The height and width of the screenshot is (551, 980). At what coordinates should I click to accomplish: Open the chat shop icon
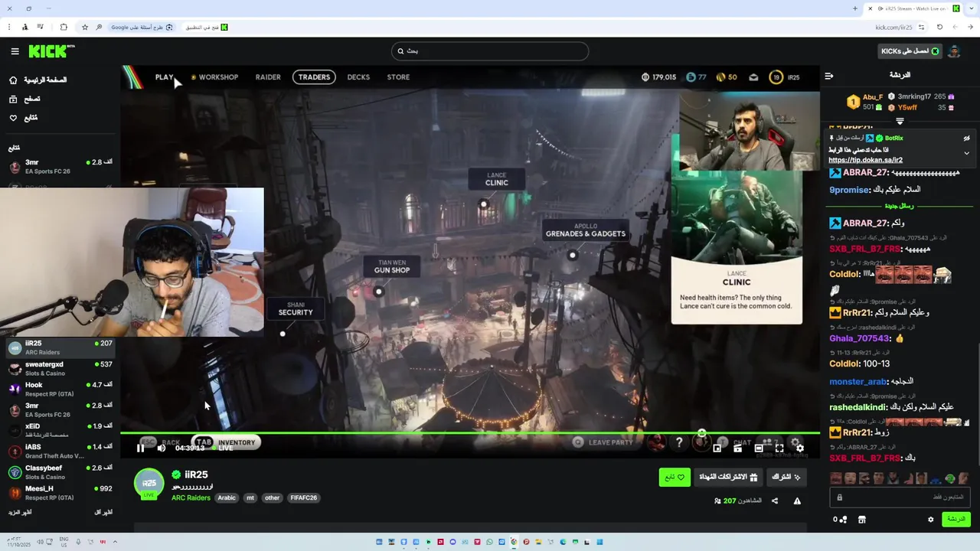861,520
